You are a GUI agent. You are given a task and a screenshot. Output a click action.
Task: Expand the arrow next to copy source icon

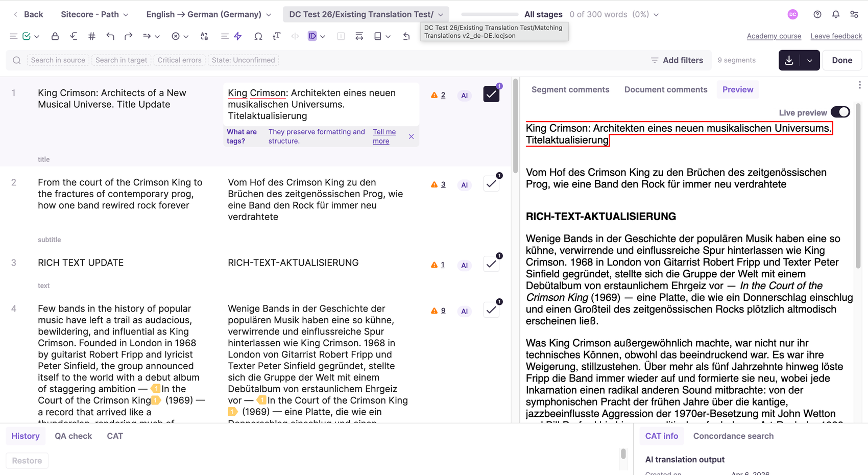157,37
